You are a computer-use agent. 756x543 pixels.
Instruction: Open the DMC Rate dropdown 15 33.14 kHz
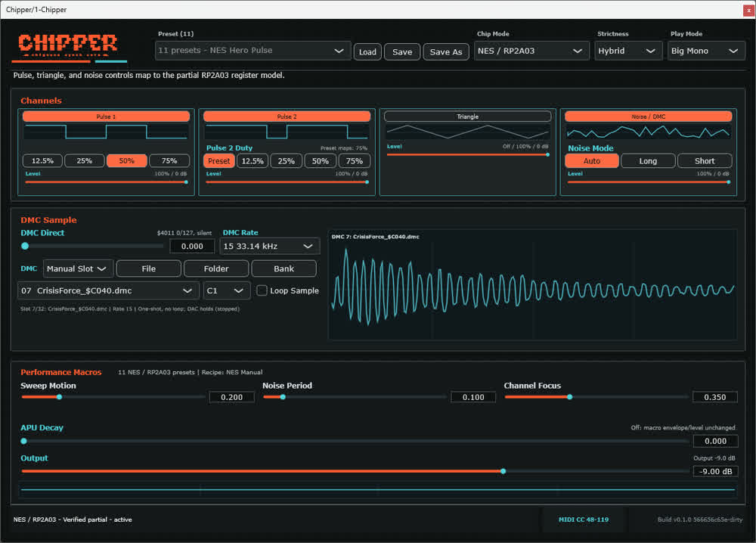pos(270,246)
